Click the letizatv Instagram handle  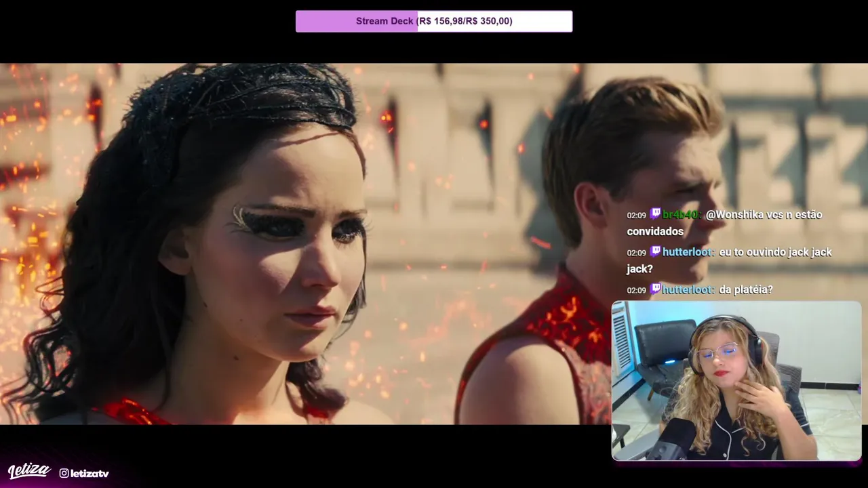click(x=90, y=473)
